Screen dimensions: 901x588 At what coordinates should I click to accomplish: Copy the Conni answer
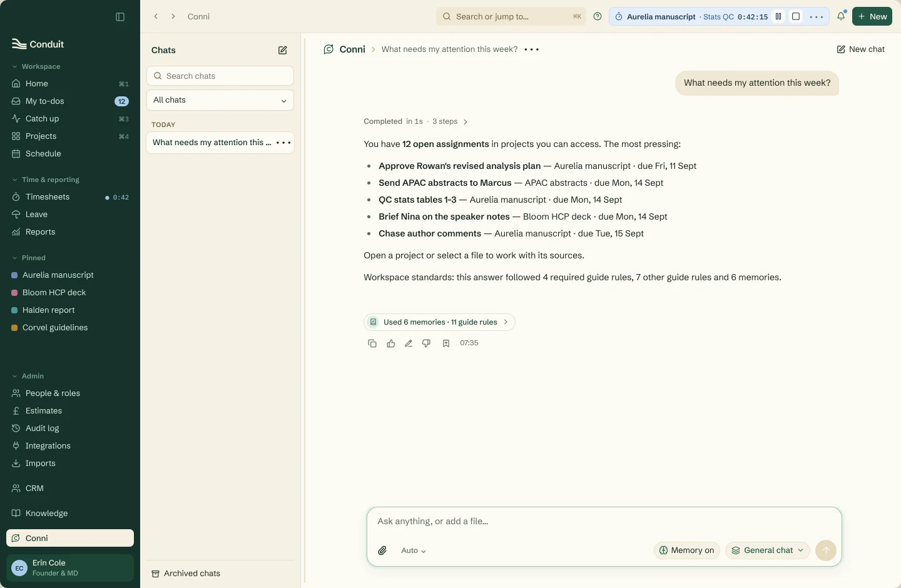click(372, 343)
